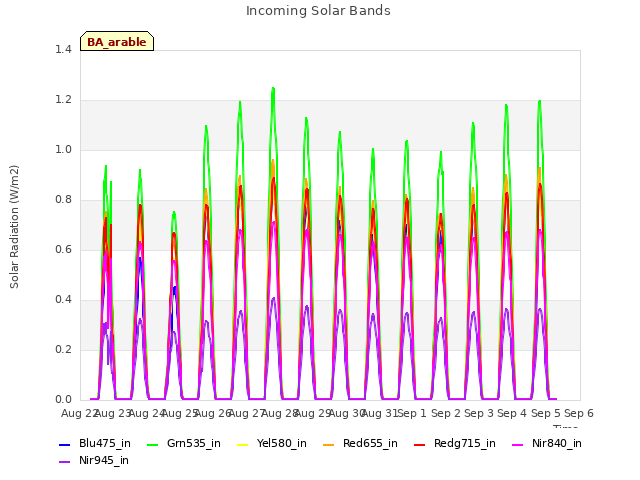
Task: Click the 1.2 y-axis tick label
Action: click(63, 100)
